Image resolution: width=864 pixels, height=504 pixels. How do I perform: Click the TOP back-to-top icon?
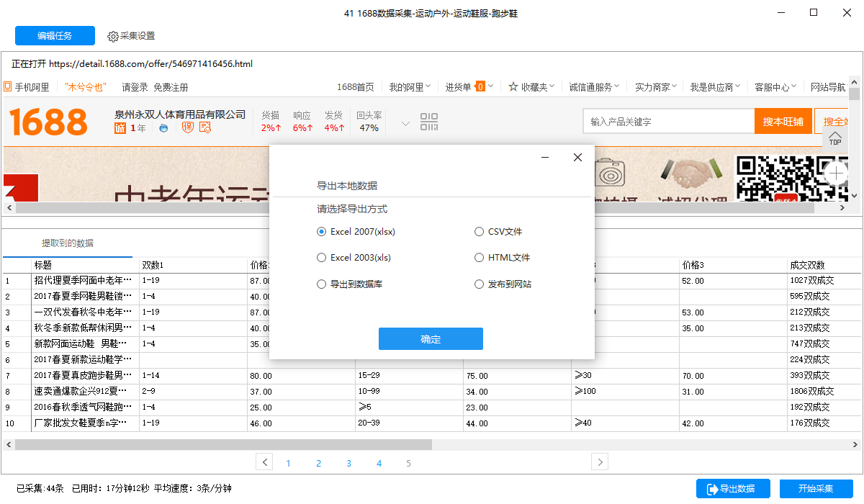point(835,138)
